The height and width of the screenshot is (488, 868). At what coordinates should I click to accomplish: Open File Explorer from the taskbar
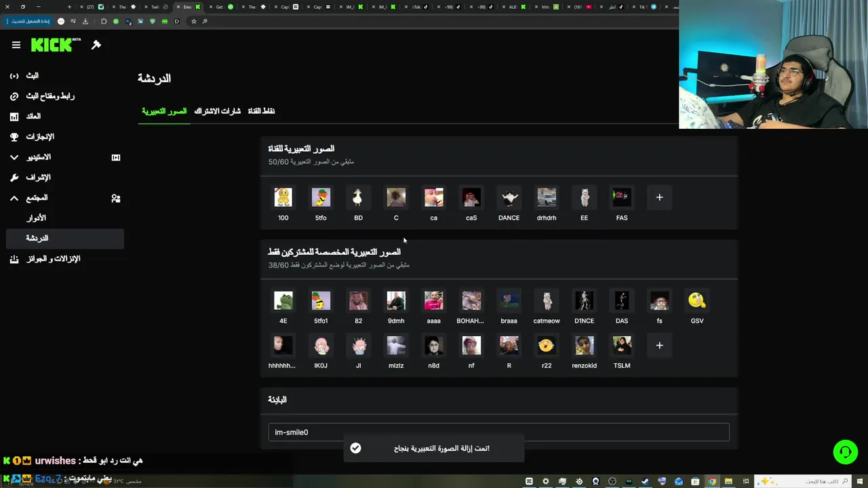pos(728,481)
